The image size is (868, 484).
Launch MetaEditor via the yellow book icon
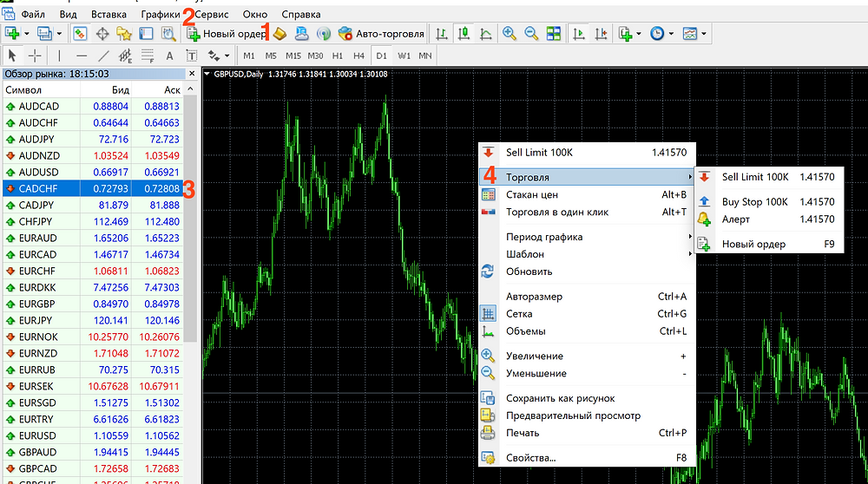[x=280, y=34]
